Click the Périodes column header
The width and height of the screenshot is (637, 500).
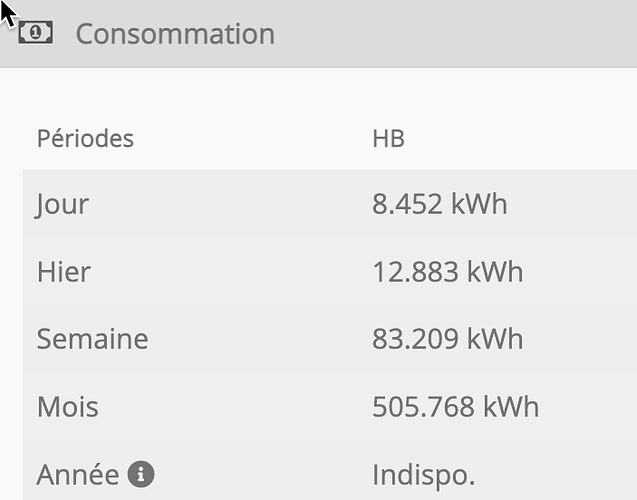click(x=85, y=138)
